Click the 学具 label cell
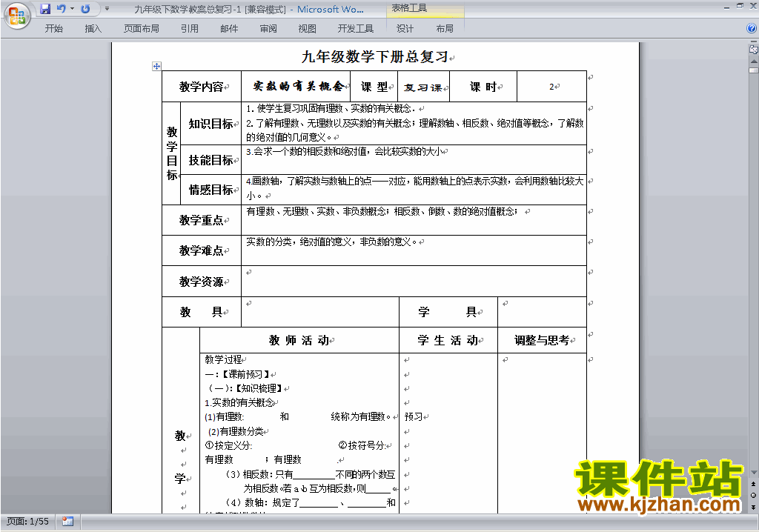Viewport: 759px width, 532px height. (x=448, y=312)
